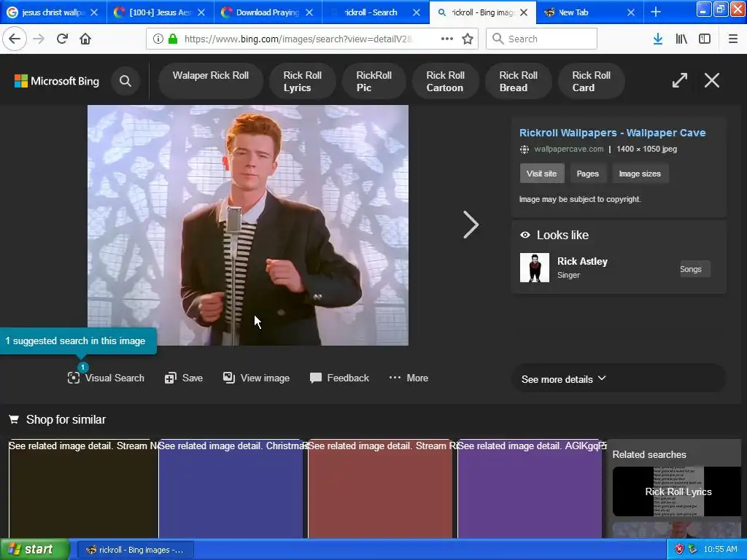Open the Christmas related image tile
The height and width of the screenshot is (560, 747).
coord(231,489)
